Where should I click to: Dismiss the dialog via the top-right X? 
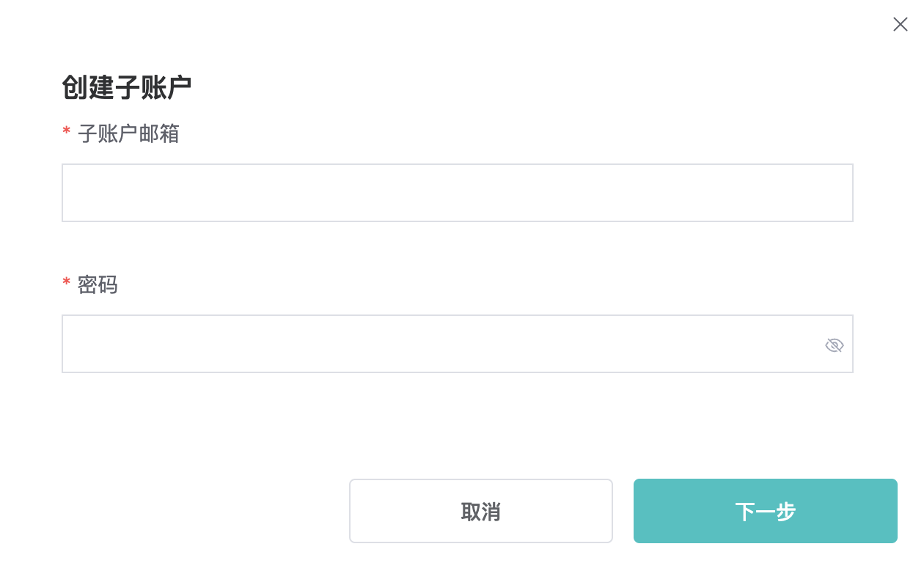(900, 24)
